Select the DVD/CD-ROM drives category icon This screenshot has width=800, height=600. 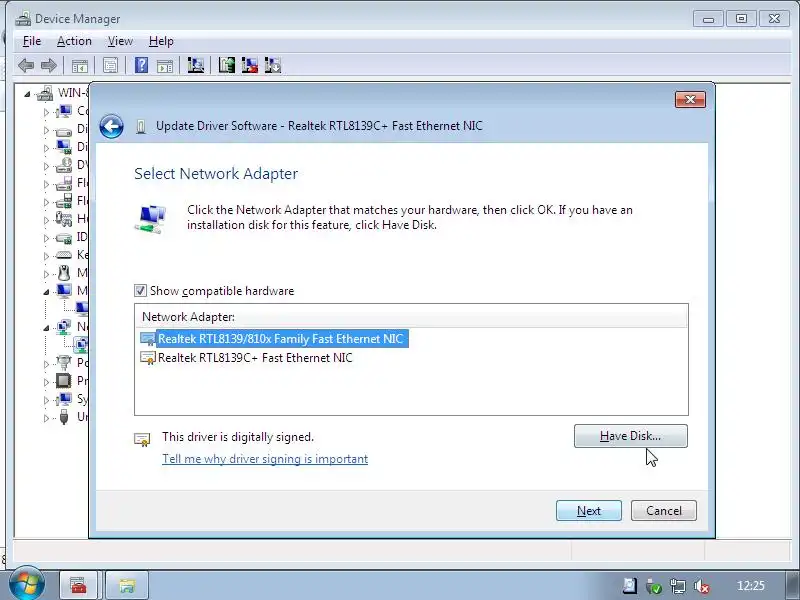[64, 165]
